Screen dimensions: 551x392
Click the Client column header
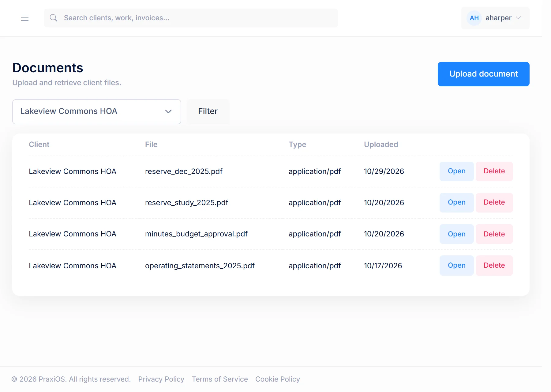(x=39, y=145)
